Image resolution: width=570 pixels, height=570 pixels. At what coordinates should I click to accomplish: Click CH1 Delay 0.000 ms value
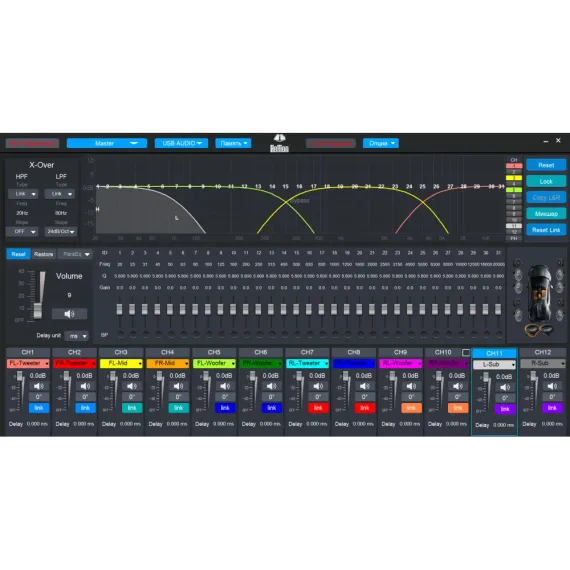tap(37, 424)
